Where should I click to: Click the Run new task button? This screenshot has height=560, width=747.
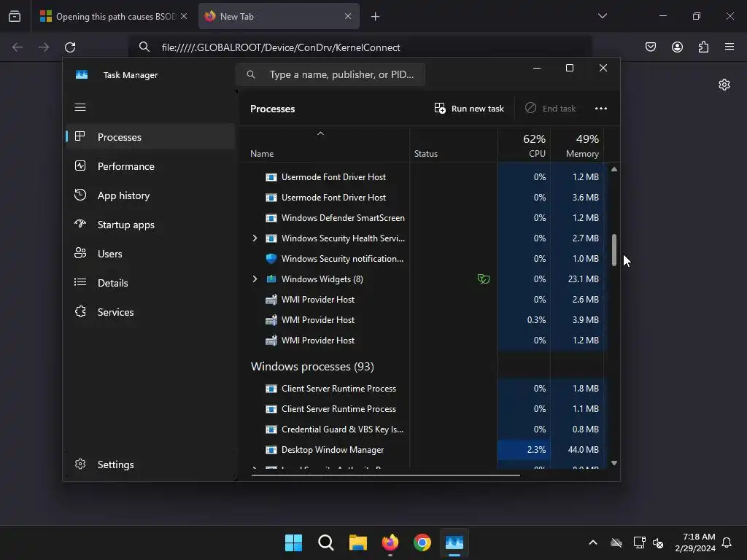(x=469, y=109)
